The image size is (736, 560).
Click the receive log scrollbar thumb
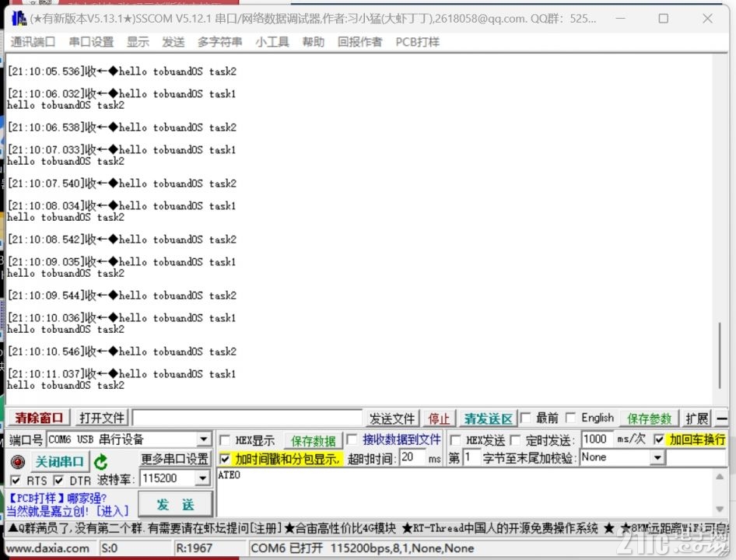720,355
